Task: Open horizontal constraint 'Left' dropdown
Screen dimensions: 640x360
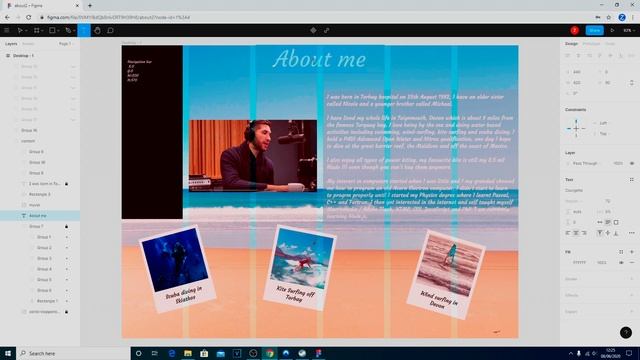Action: click(603, 123)
